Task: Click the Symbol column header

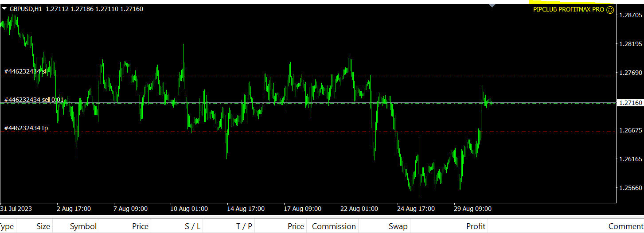Action: click(83, 226)
